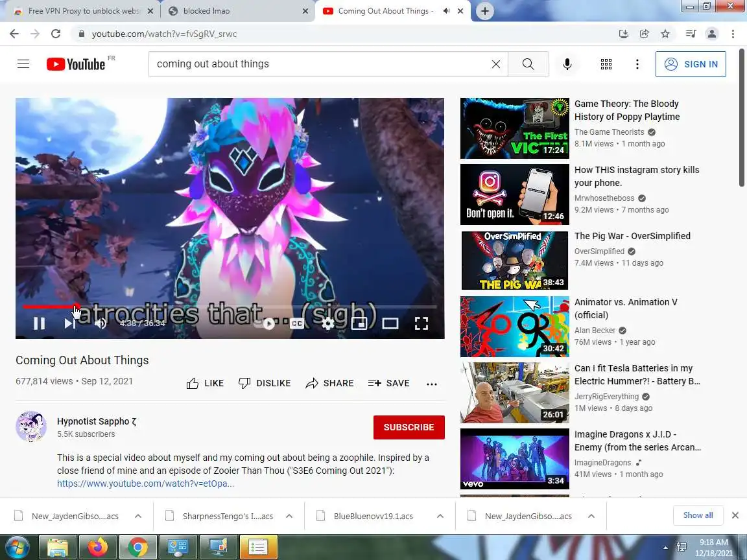Expand options for the first New_JaydenGibso download
Screen dimensions: 747x560
tap(137, 516)
